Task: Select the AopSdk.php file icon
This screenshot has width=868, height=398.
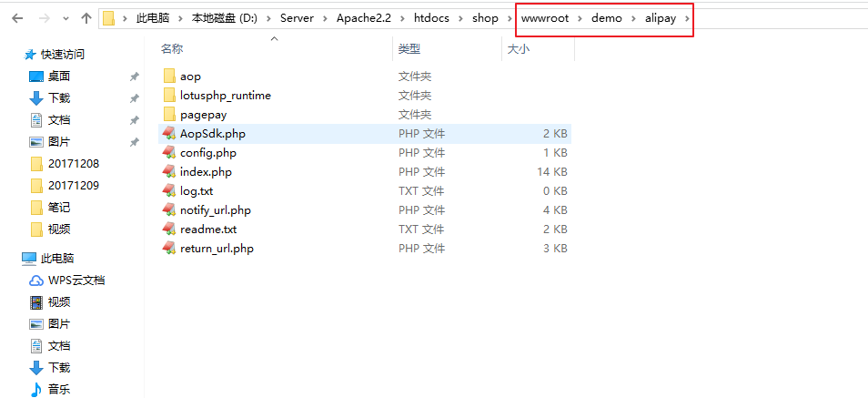Action: (x=169, y=134)
